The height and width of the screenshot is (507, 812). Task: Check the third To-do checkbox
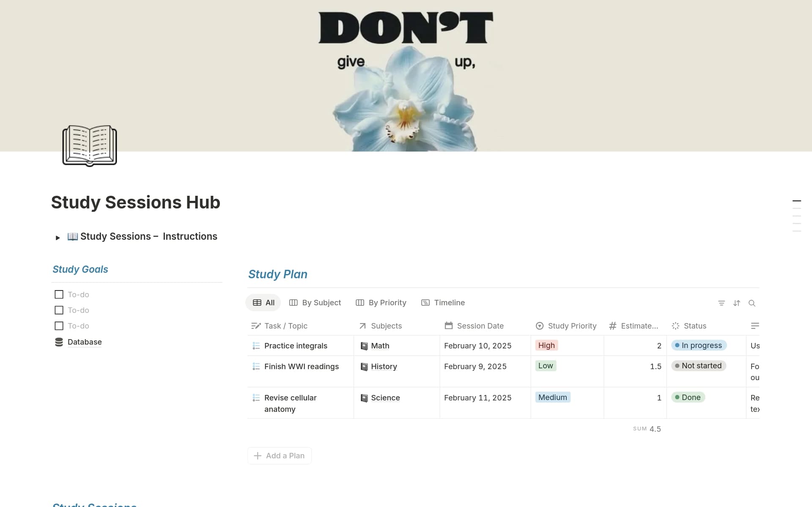click(59, 326)
